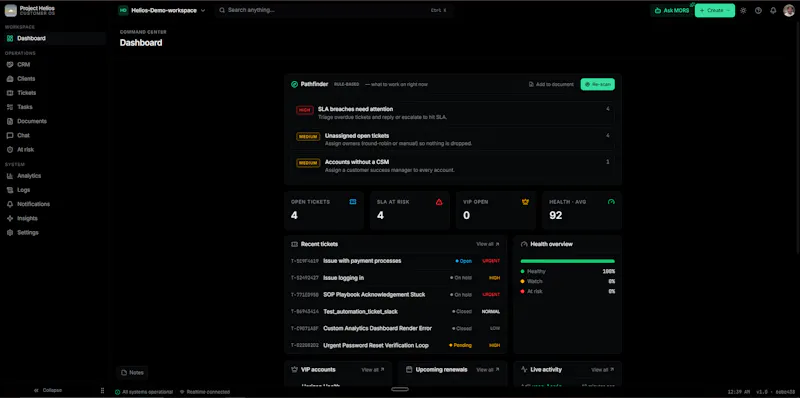Click the At risk status row in Health overview
Screen dimensions: 800x398
[567, 291]
